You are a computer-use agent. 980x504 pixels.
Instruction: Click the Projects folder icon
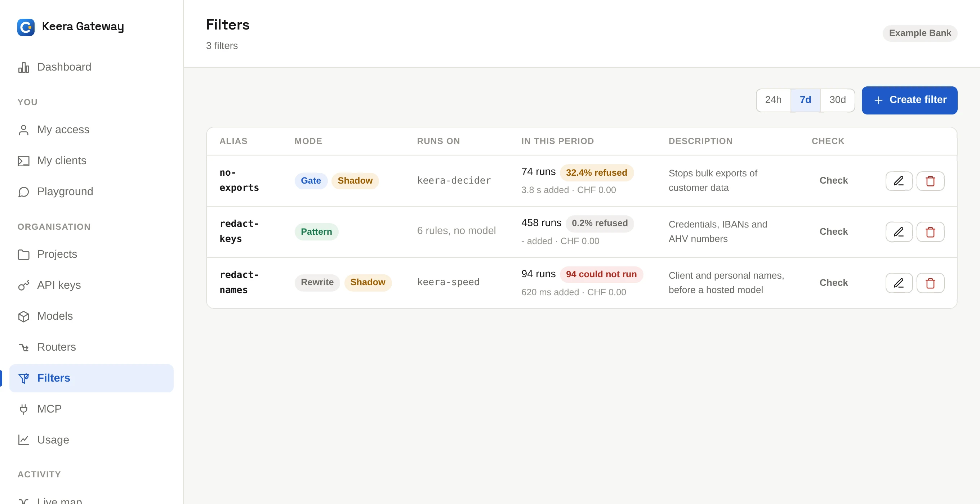click(x=23, y=254)
